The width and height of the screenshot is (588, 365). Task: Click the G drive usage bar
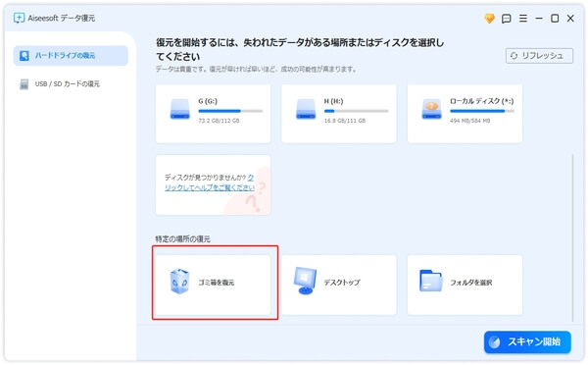click(230, 111)
